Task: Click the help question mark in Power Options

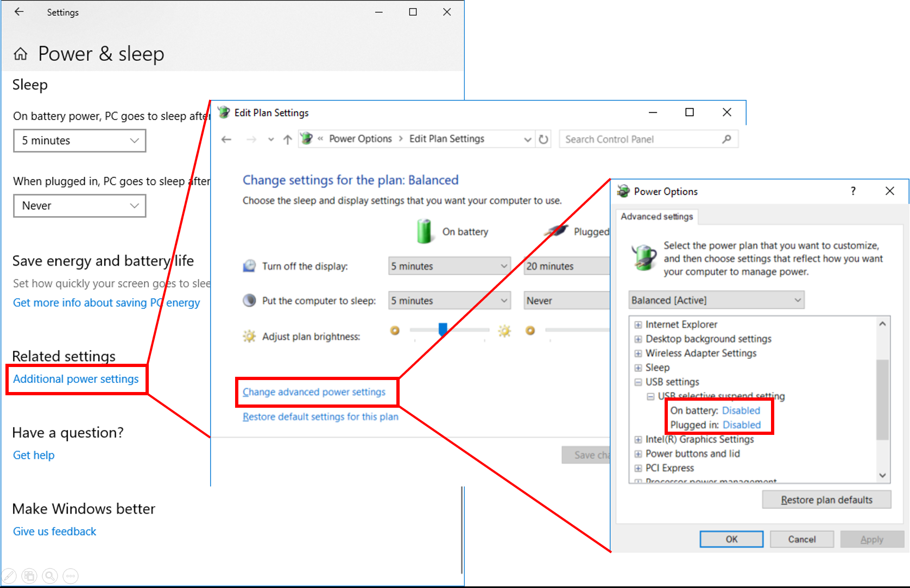Action: click(x=853, y=191)
